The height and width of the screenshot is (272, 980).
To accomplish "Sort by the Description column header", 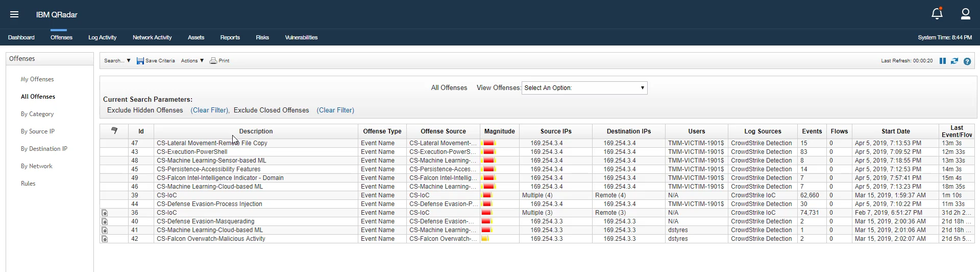I will tap(256, 131).
